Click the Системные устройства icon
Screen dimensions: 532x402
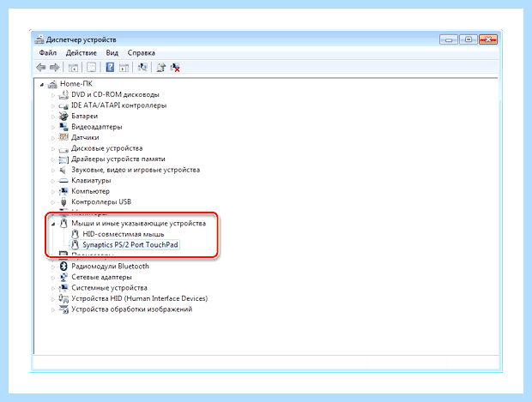tap(63, 288)
